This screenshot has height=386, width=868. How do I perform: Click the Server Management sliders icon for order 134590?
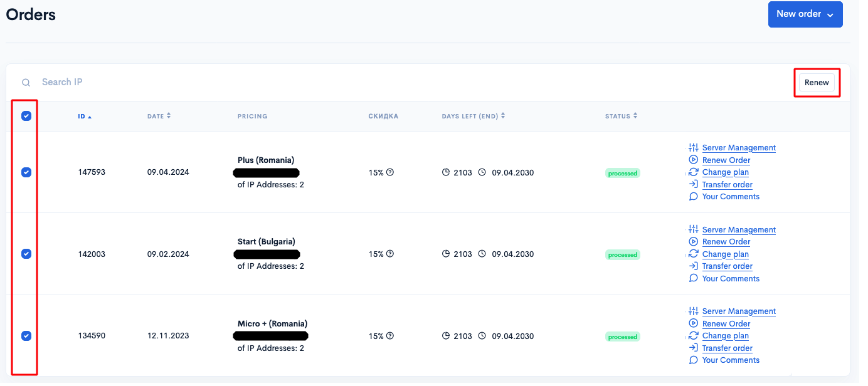[x=693, y=311]
